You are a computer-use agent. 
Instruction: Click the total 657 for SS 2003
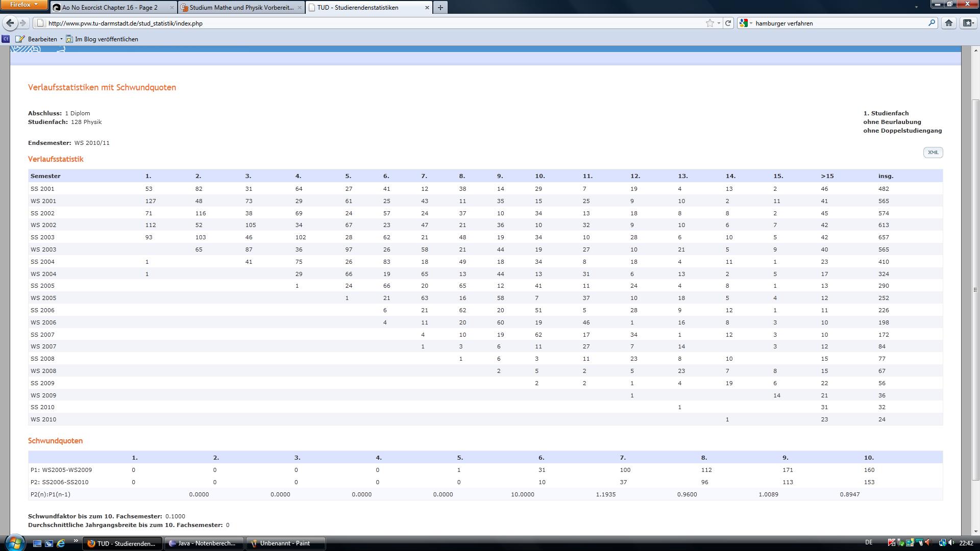click(x=884, y=237)
